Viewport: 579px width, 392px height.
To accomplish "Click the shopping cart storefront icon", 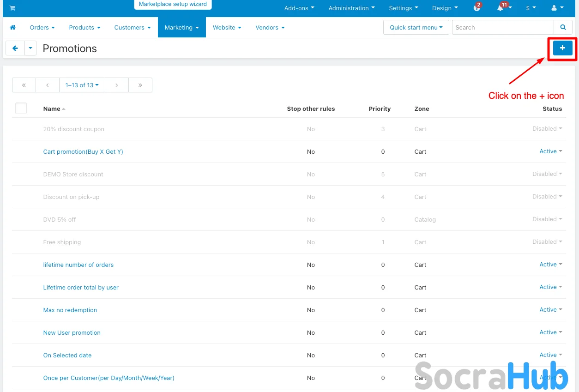I will click(x=12, y=8).
